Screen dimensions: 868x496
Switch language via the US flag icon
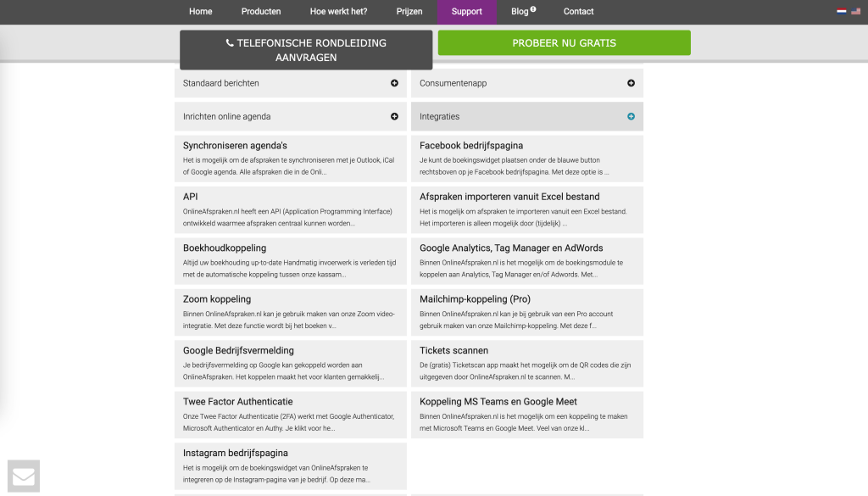pyautogui.click(x=855, y=12)
